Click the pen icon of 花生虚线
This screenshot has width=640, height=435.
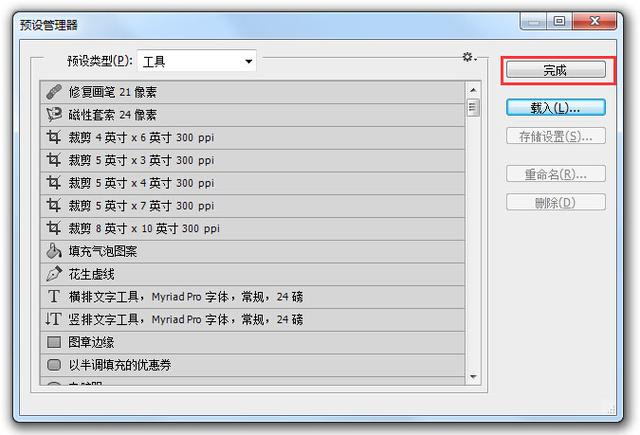54,274
